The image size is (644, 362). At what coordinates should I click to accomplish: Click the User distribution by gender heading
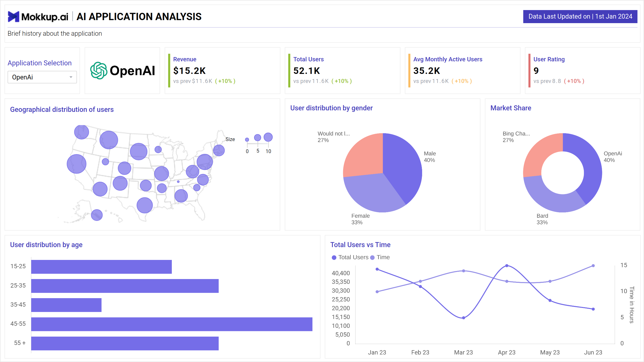tap(331, 108)
